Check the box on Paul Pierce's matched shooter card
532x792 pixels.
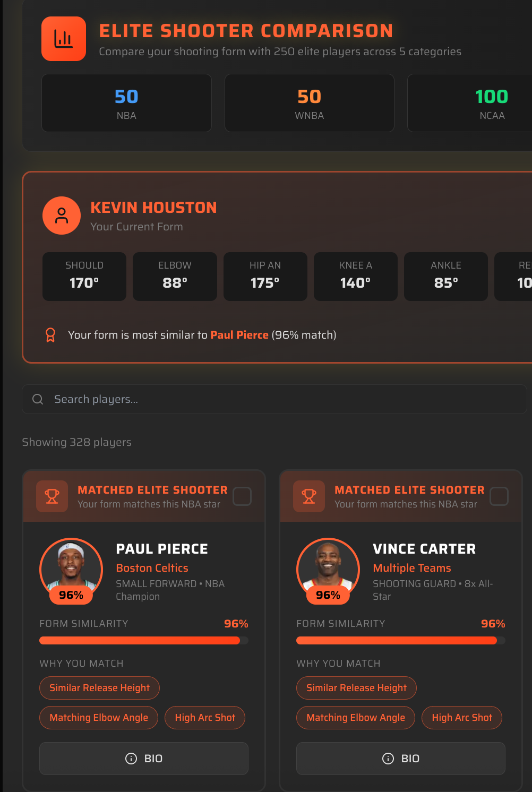pos(242,496)
